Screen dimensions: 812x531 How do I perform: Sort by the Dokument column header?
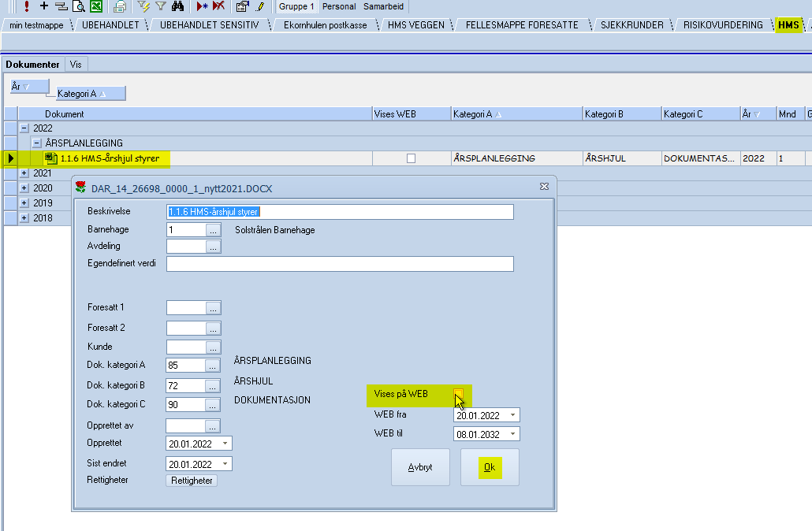coord(196,114)
